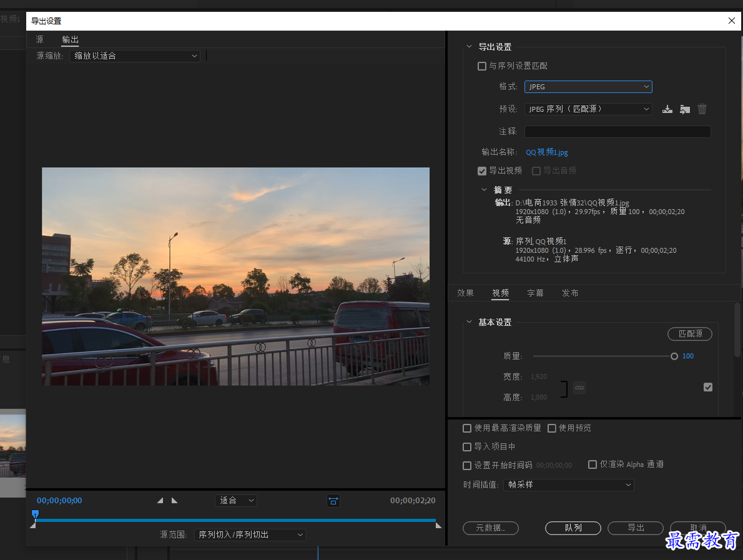Select the Video tab
743x560 pixels.
[x=500, y=293]
